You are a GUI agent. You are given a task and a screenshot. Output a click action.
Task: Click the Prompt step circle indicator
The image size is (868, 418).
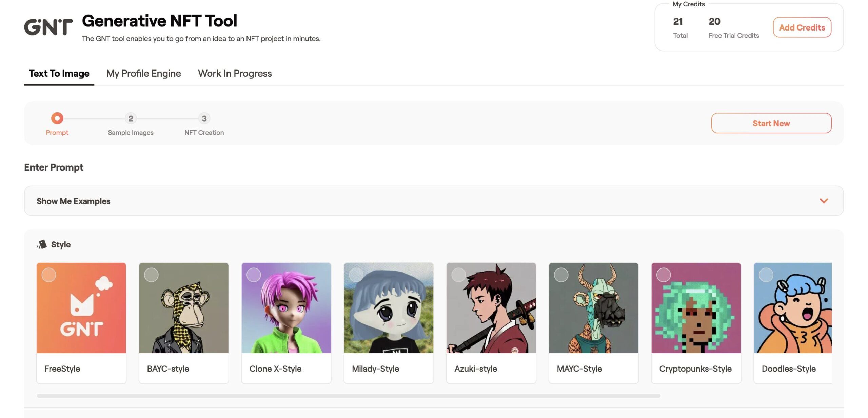pyautogui.click(x=57, y=118)
